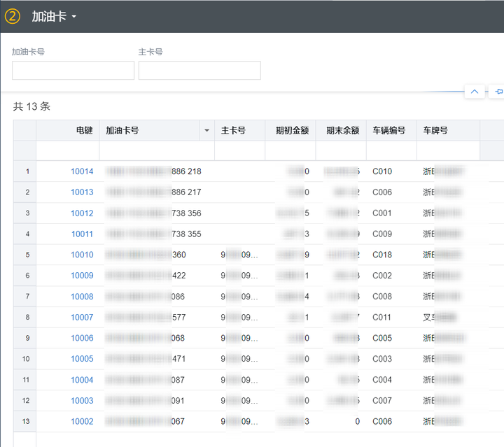The image size is (504, 447).
Task: Click the 共 13 条 record count label
Action: tap(31, 106)
